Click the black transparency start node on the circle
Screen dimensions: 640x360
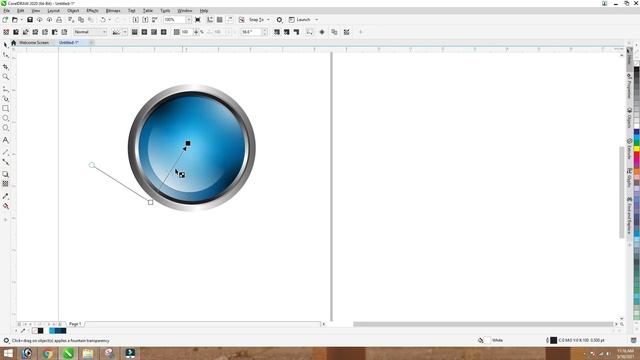188,143
